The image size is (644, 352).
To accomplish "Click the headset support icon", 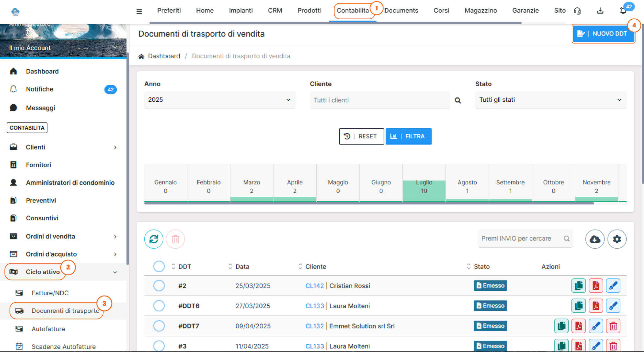I will [577, 11].
